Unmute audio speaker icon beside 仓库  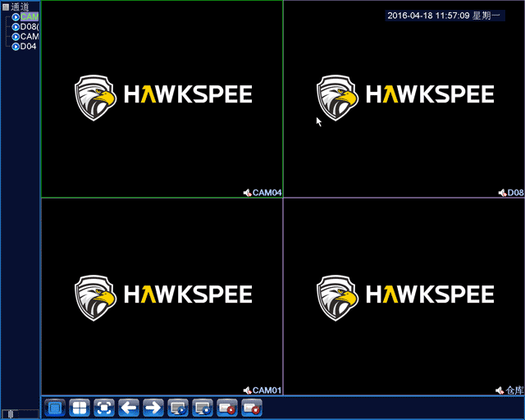coord(500,390)
